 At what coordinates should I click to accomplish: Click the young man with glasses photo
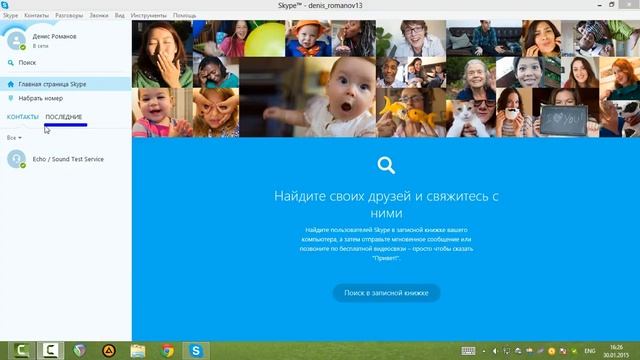tap(411, 38)
